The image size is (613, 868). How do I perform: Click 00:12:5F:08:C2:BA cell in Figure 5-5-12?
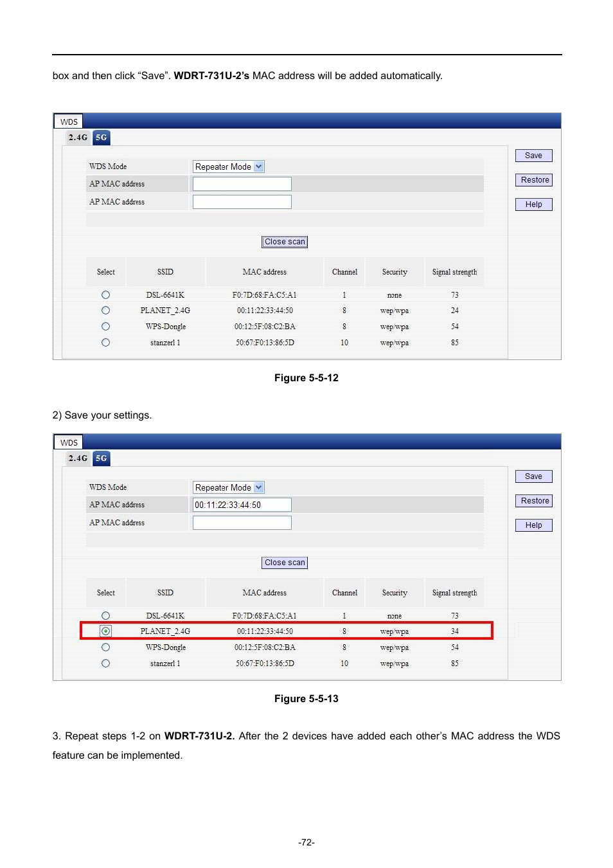click(265, 327)
